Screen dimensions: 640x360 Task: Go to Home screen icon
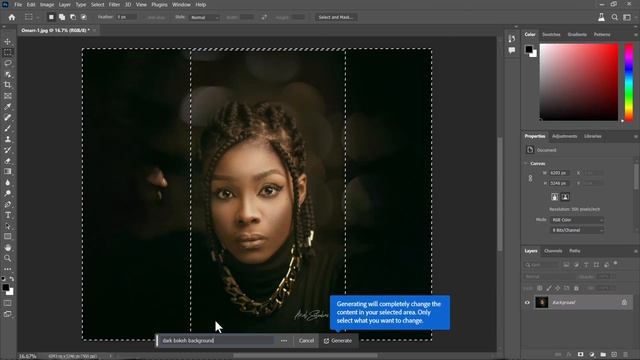11,17
